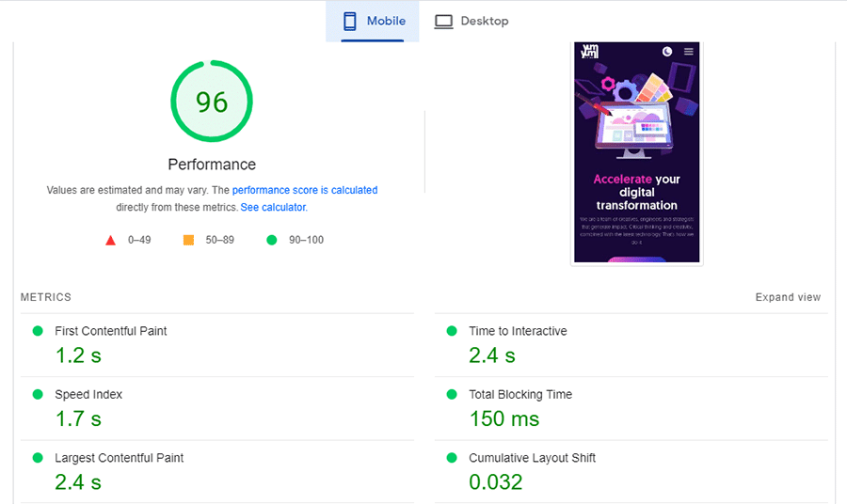Click the green dot beside First Contentful Paint
Screen dimensions: 847x504
(38, 331)
